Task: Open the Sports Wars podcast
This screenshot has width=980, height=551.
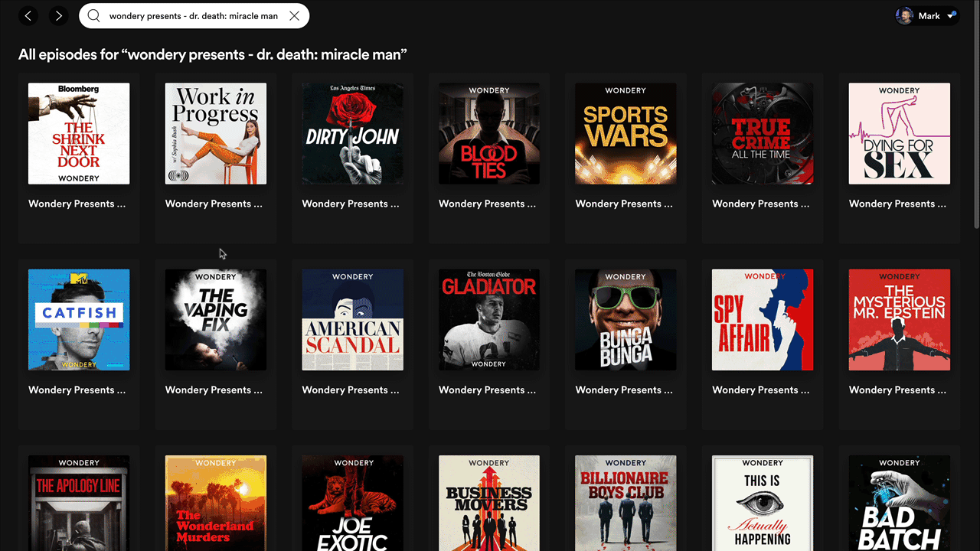Action: coord(626,133)
